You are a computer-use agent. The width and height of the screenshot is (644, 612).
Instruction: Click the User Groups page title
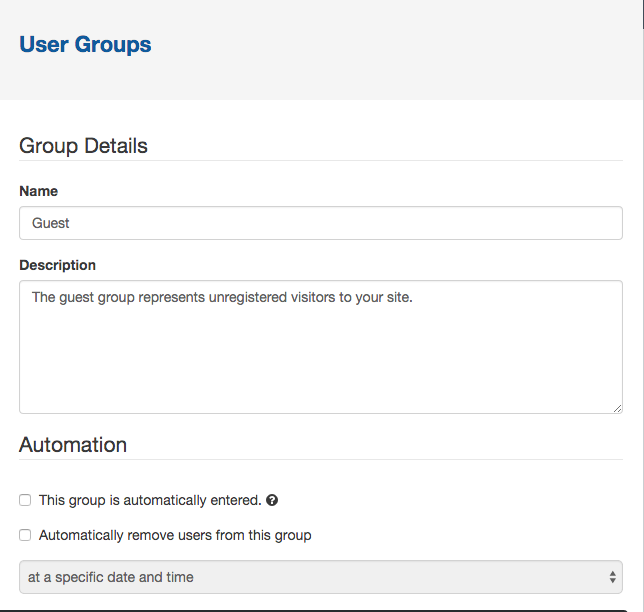pos(85,44)
